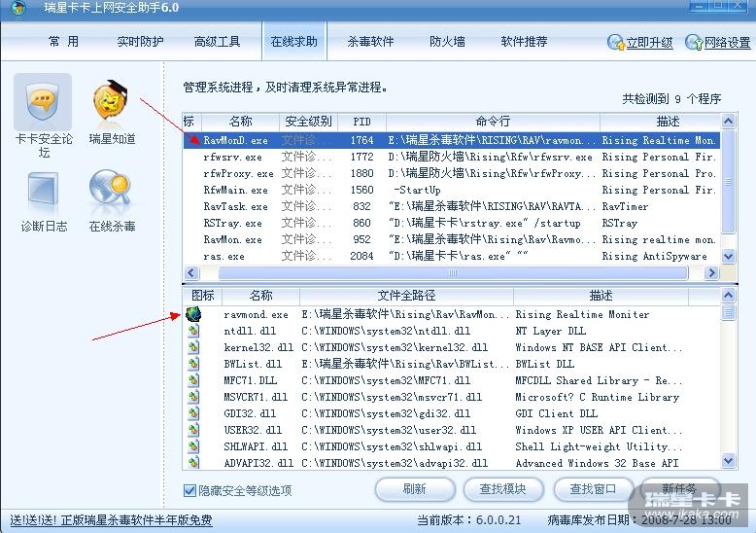Sort modules by the 文件全路径 column header
The image size is (756, 533).
[x=406, y=295]
